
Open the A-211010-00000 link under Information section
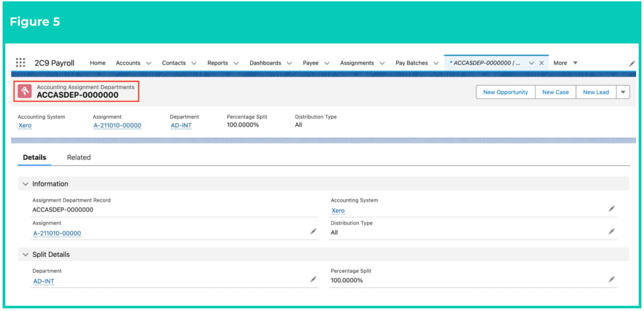coord(57,233)
